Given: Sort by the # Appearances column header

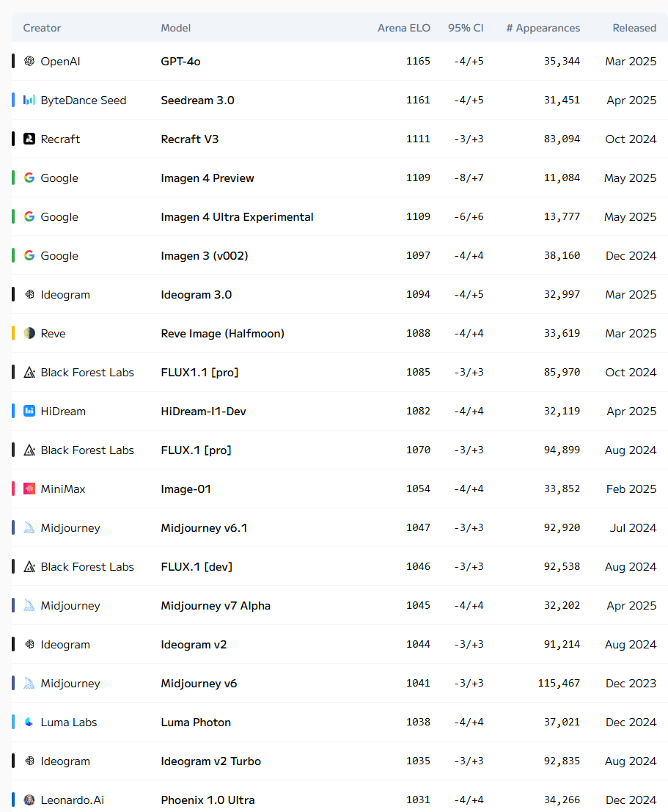Looking at the screenshot, I should coord(543,28).
